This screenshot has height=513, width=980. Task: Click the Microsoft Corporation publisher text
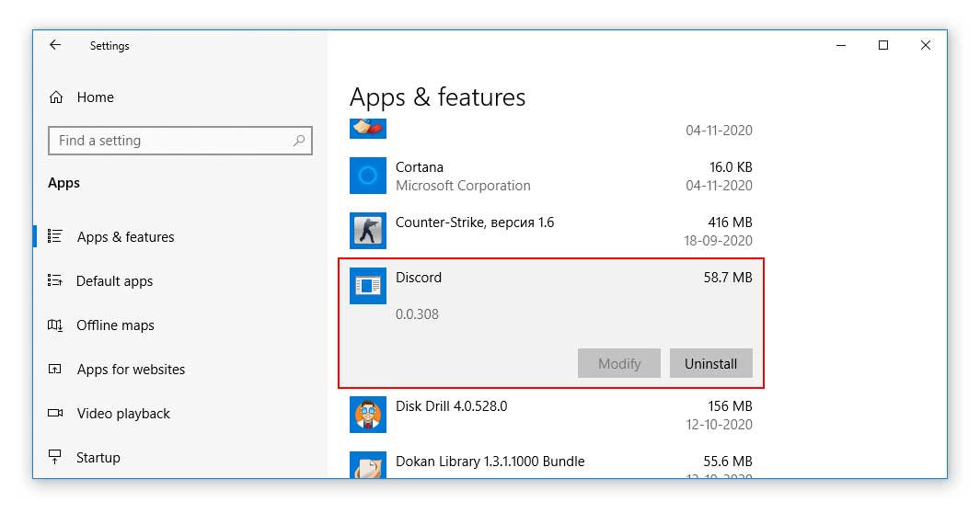[463, 186]
